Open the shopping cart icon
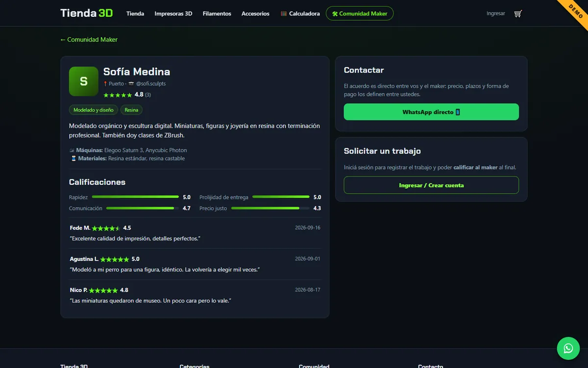This screenshot has width=588, height=368. pos(518,14)
